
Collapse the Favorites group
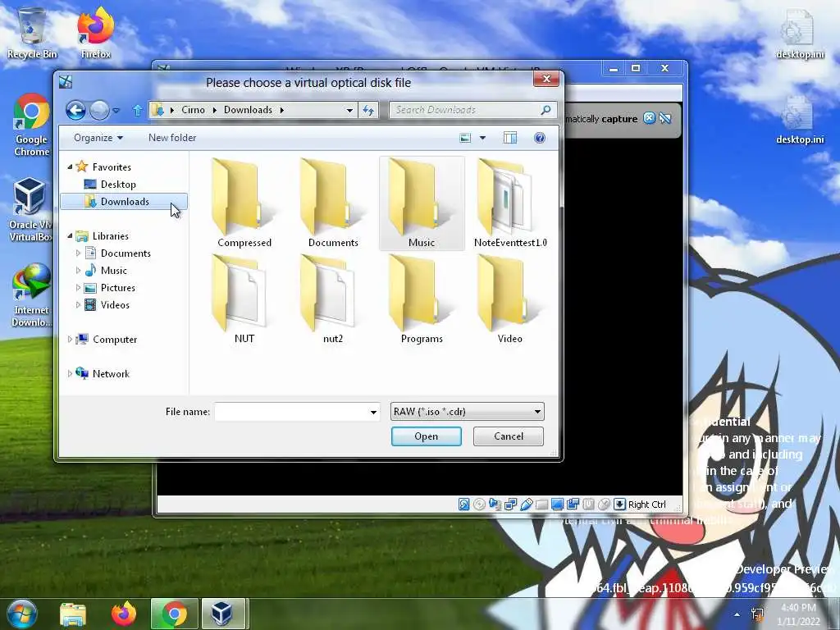[x=70, y=167]
